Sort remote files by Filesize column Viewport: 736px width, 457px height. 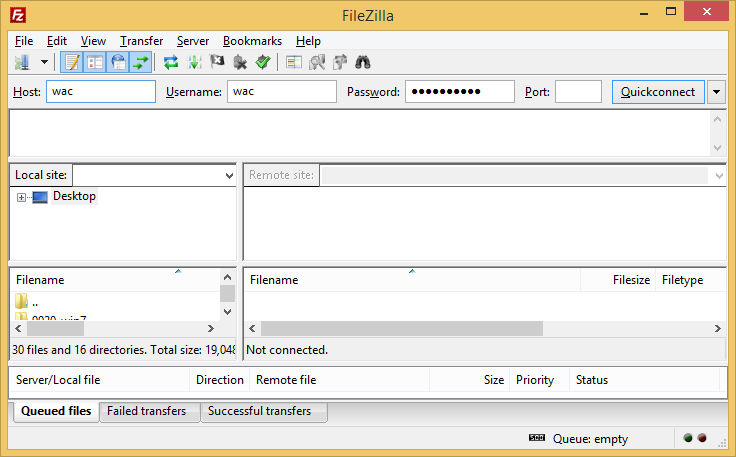(x=618, y=280)
